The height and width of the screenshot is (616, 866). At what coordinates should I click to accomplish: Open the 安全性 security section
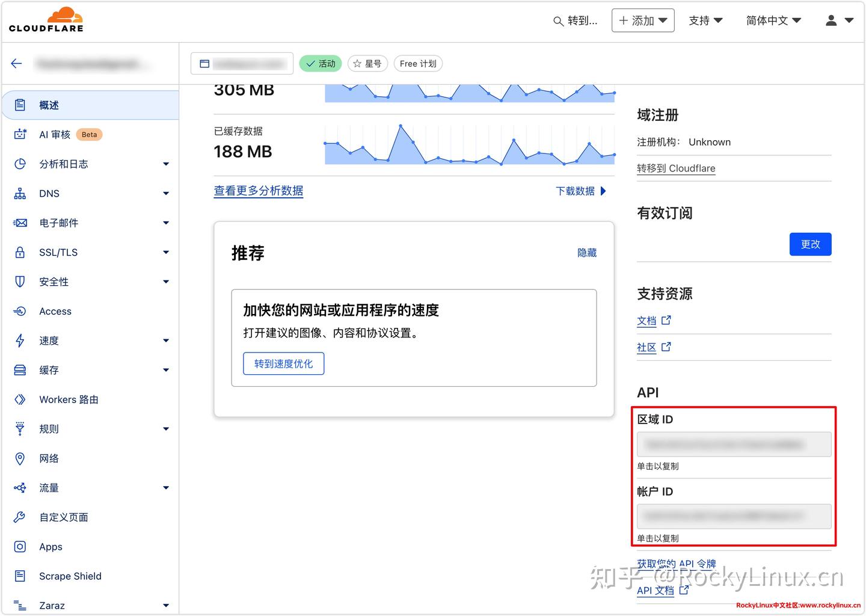click(x=54, y=281)
